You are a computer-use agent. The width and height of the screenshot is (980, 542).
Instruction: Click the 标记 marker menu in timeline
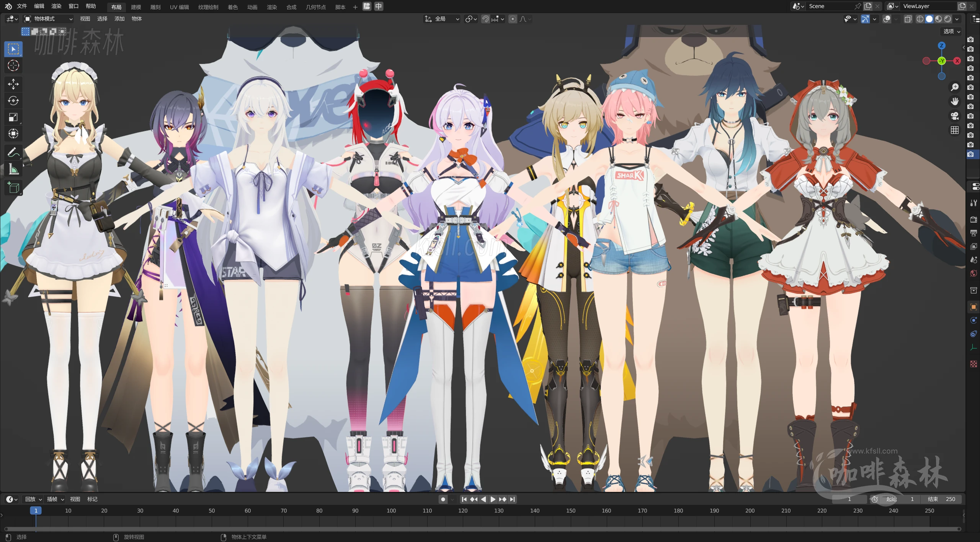click(92, 499)
